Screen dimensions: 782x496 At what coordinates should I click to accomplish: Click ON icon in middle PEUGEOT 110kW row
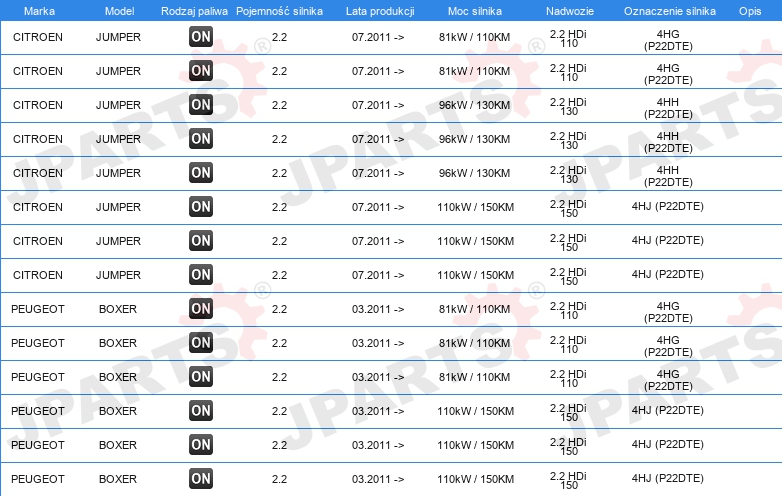coord(201,444)
